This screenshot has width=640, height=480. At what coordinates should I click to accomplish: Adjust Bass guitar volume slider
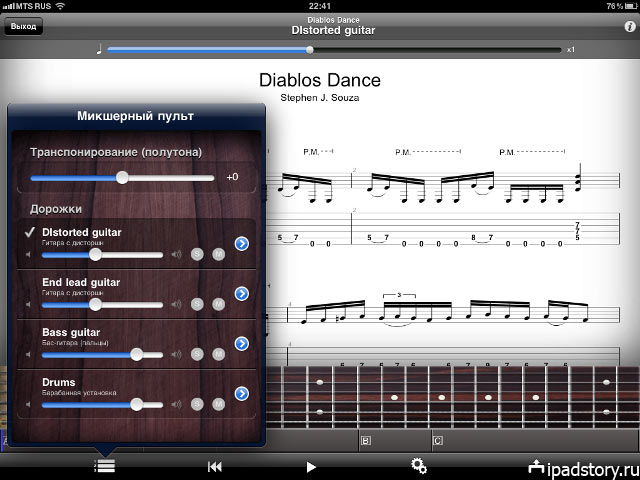(x=137, y=355)
